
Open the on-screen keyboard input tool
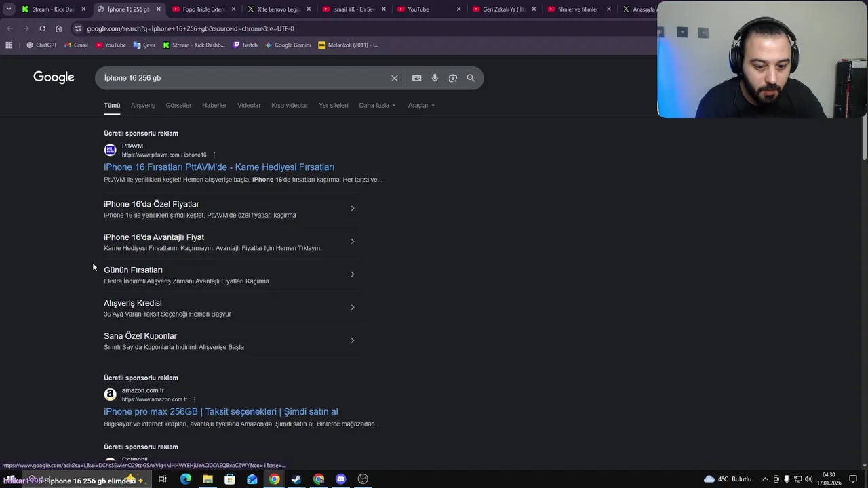(416, 78)
